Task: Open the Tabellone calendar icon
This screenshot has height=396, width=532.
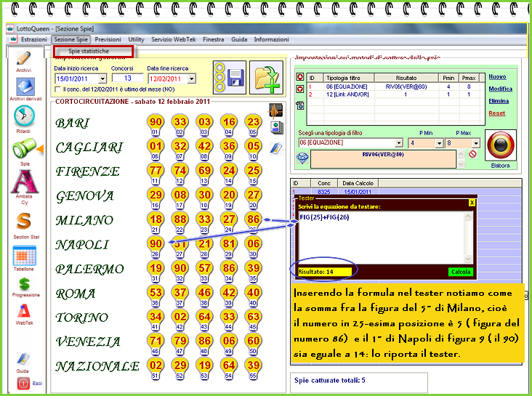Action: [x=25, y=256]
